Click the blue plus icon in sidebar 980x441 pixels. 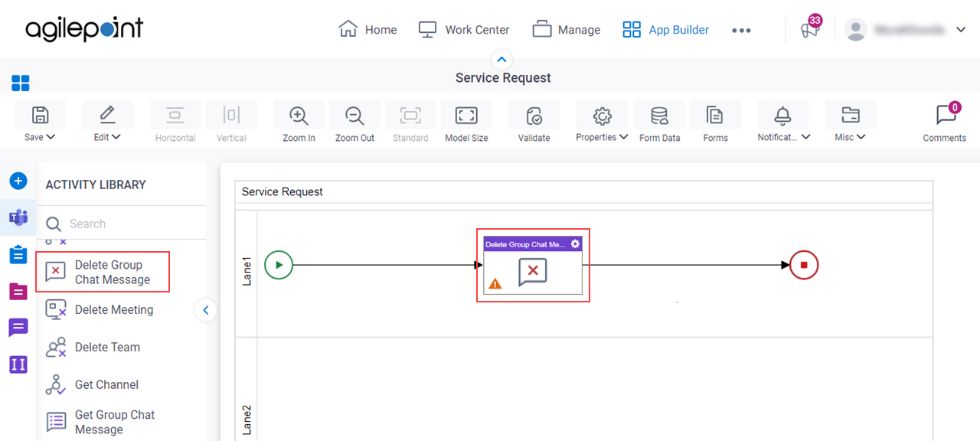[x=18, y=181]
